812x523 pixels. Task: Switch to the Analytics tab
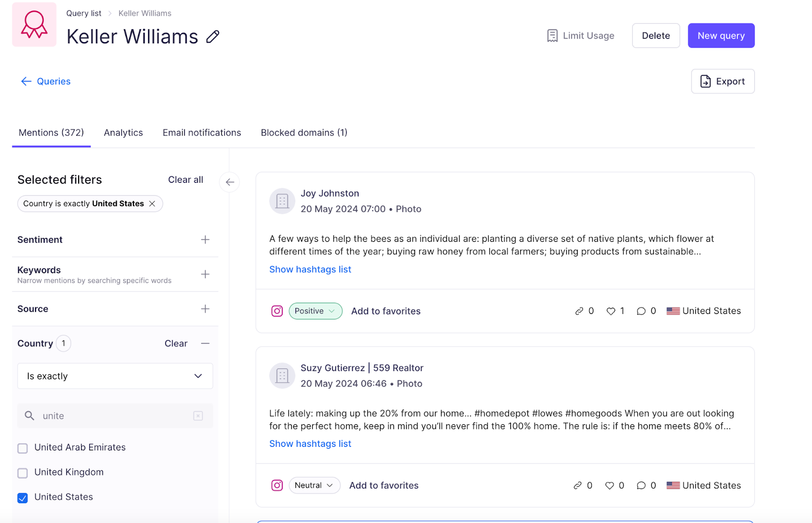pos(123,133)
